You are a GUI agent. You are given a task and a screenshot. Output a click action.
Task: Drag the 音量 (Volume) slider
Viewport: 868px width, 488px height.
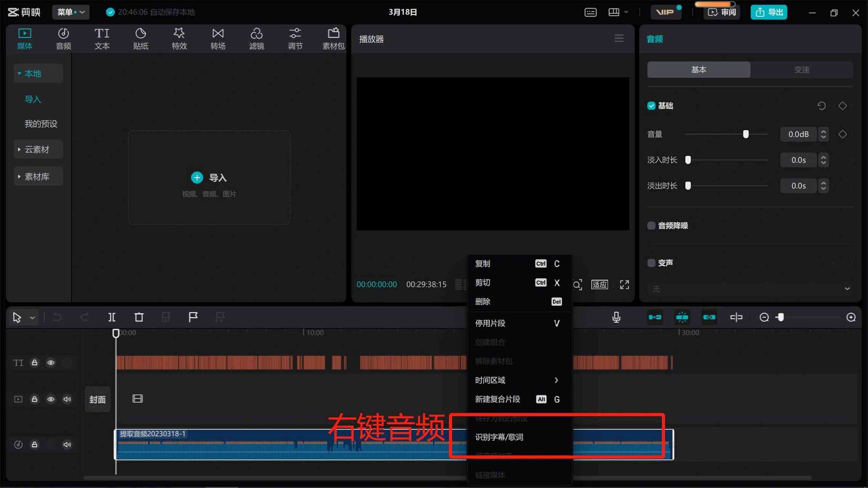tap(745, 134)
